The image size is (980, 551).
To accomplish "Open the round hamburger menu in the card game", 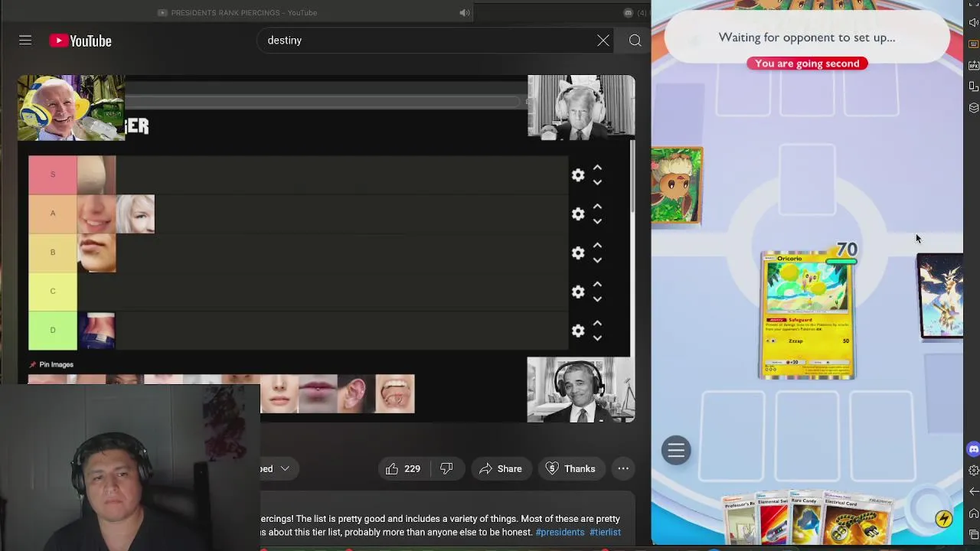I will click(676, 451).
